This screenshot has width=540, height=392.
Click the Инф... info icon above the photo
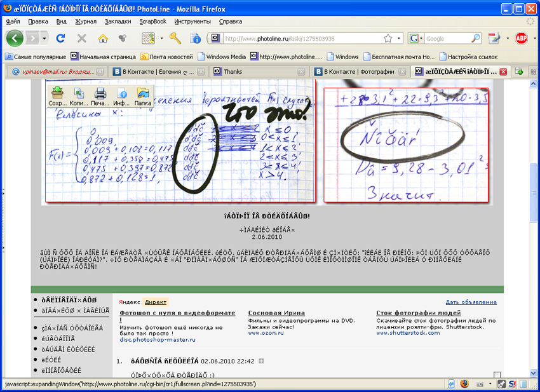[121, 96]
